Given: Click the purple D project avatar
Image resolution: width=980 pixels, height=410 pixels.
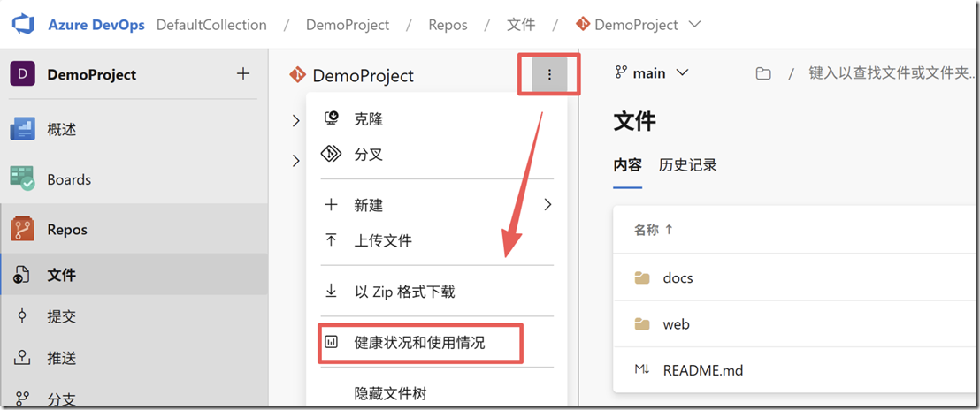Looking at the screenshot, I should [22, 74].
